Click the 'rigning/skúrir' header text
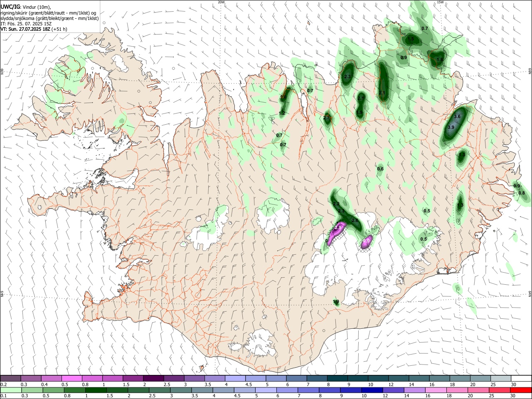The width and height of the screenshot is (532, 399). click(x=14, y=13)
